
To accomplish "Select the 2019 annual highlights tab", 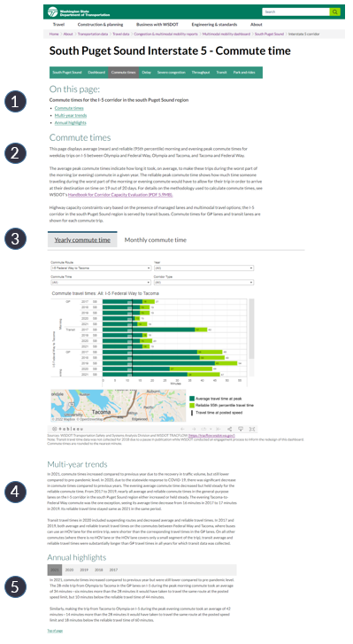I will (84, 570).
